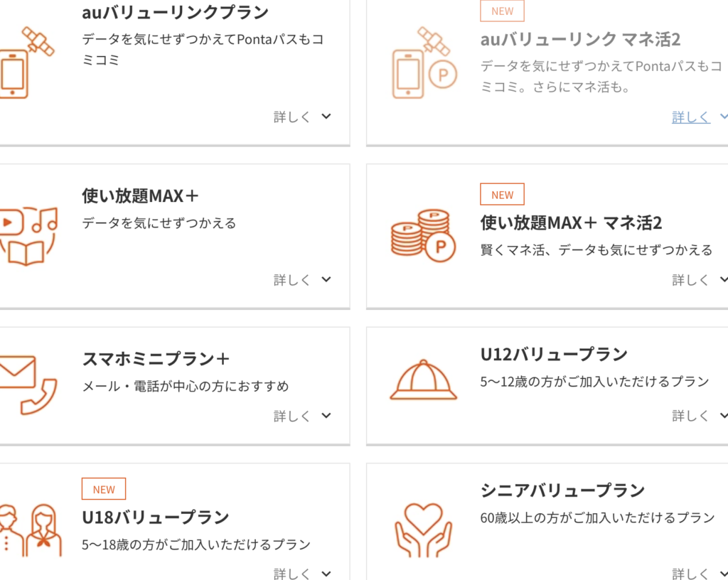
Task: Expand 詳しく chevron under auバリューリンクプラン
Action: pyautogui.click(x=326, y=117)
